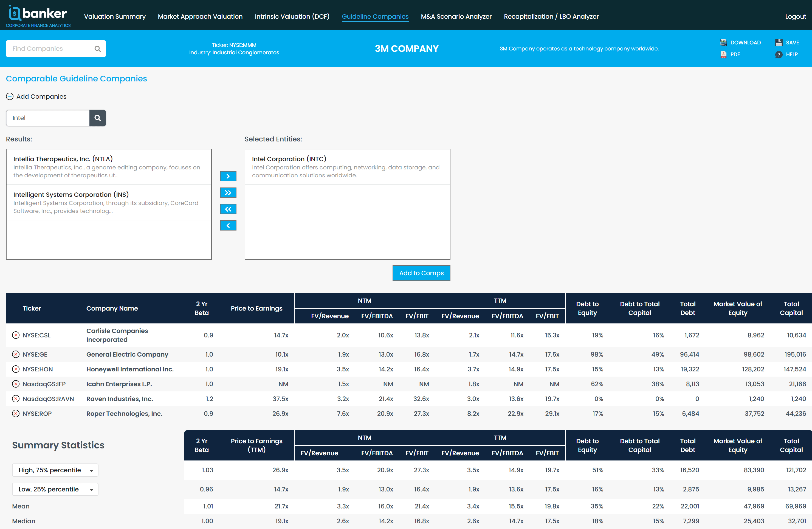Switch to Intrinsic Valuation (DCF)
Screen dimensions: 812x529
pyautogui.click(x=292, y=16)
